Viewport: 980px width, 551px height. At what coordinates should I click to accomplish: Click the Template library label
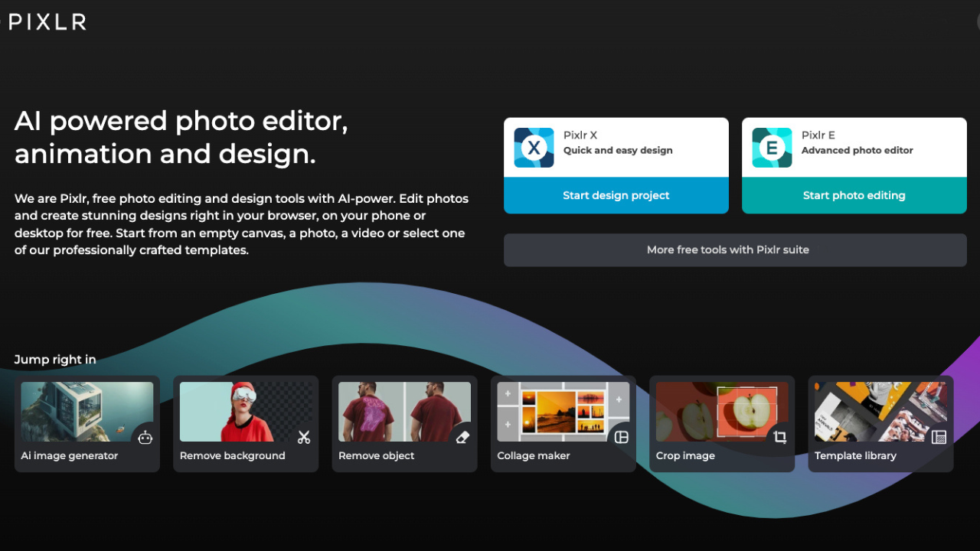(855, 456)
